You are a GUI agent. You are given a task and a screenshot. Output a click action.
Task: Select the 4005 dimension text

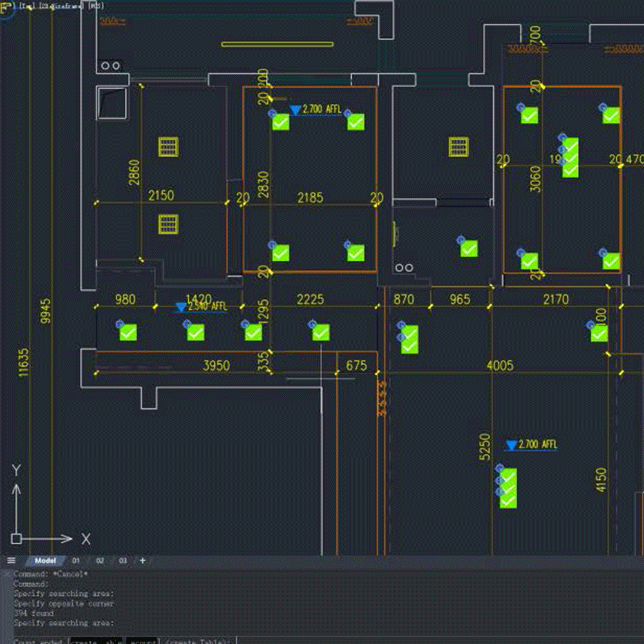click(500, 366)
